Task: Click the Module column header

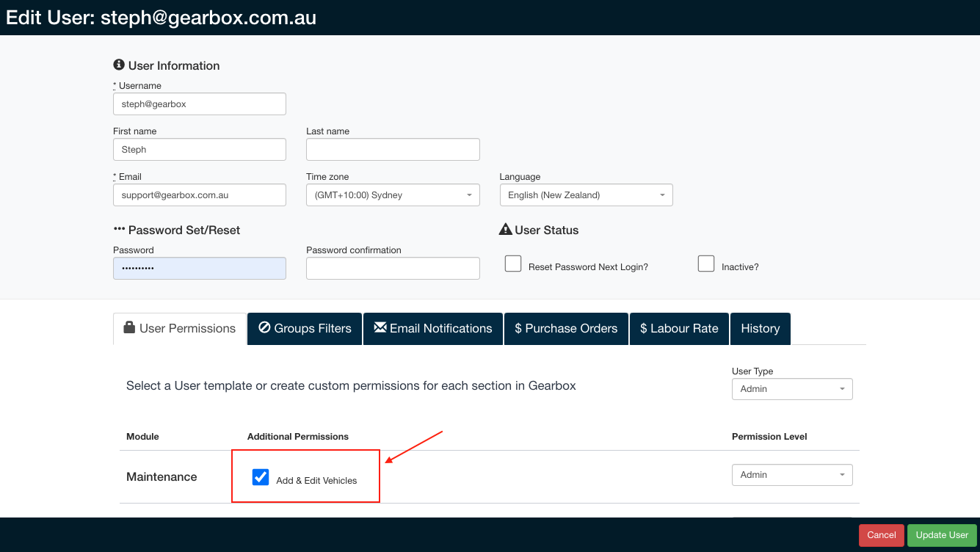Action: pyautogui.click(x=142, y=437)
